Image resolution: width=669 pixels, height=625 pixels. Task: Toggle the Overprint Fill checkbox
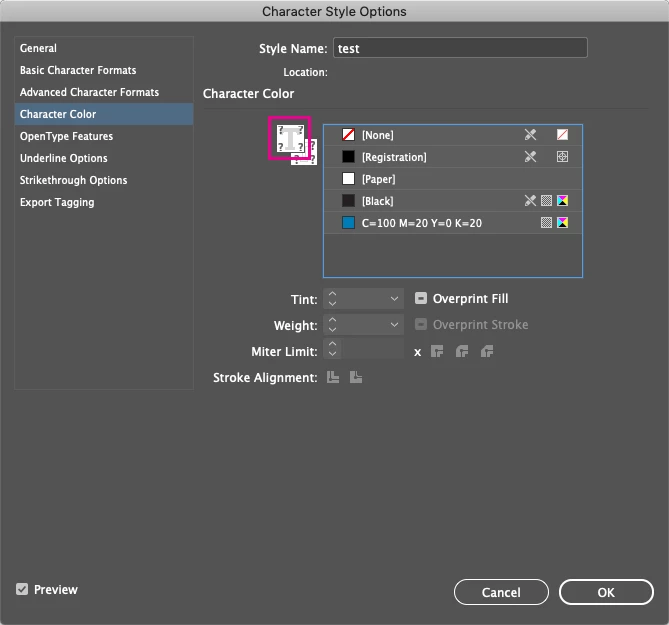(421, 298)
